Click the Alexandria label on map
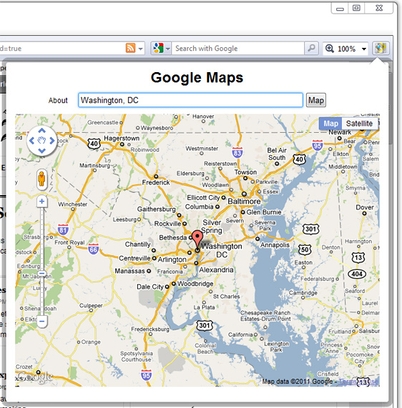 click(x=216, y=270)
